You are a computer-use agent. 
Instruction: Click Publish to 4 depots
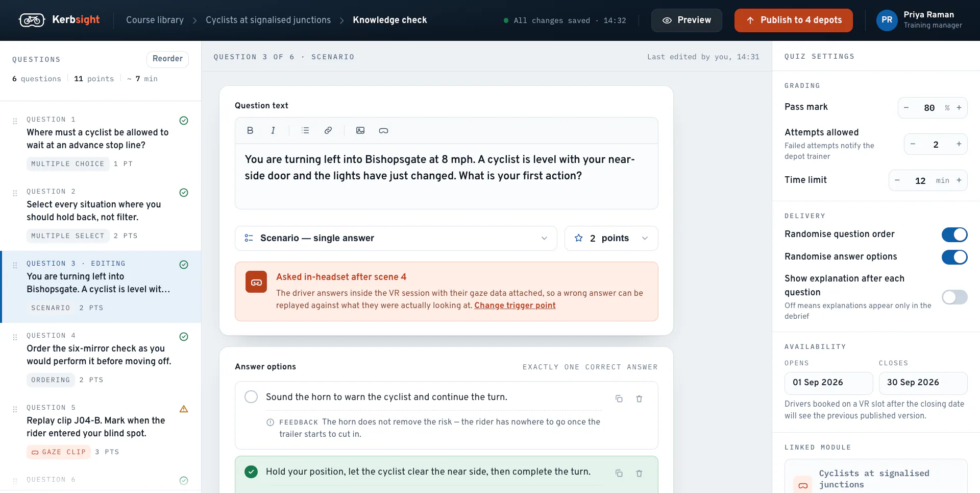click(794, 20)
